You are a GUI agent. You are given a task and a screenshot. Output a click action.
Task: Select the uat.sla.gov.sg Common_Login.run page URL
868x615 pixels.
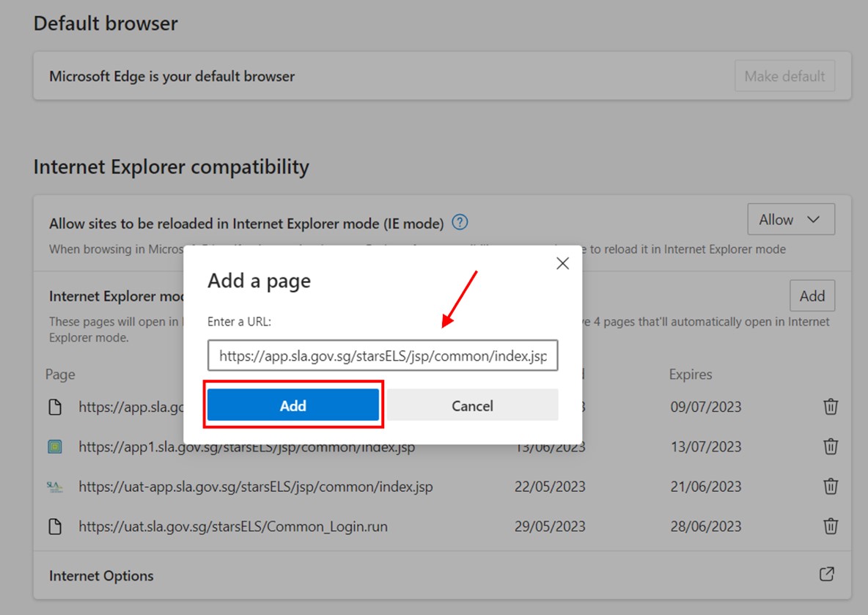[x=233, y=526]
